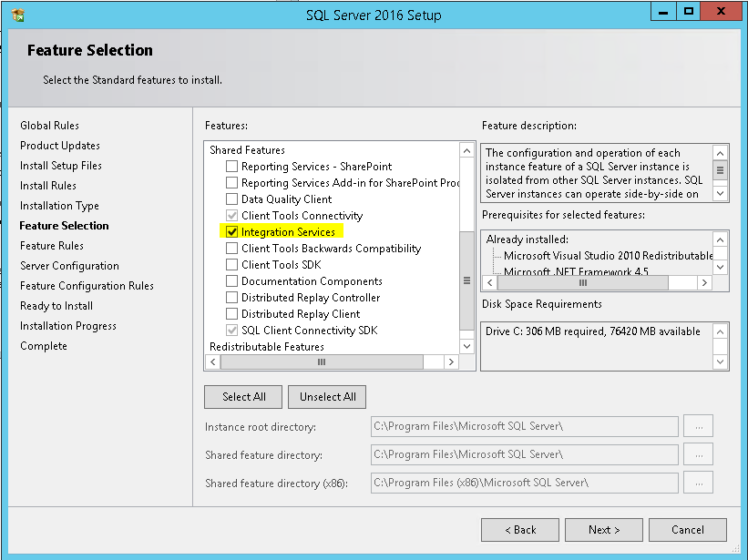
Task: Click the Shared Features group header
Action: tap(247, 150)
